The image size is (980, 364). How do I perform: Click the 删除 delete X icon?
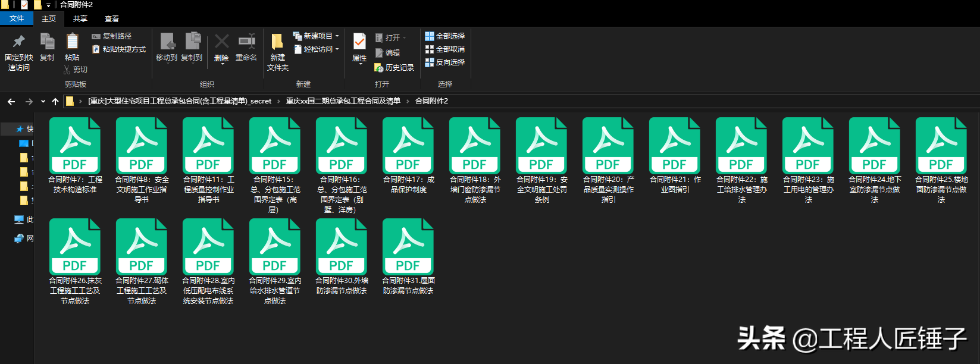tap(221, 42)
